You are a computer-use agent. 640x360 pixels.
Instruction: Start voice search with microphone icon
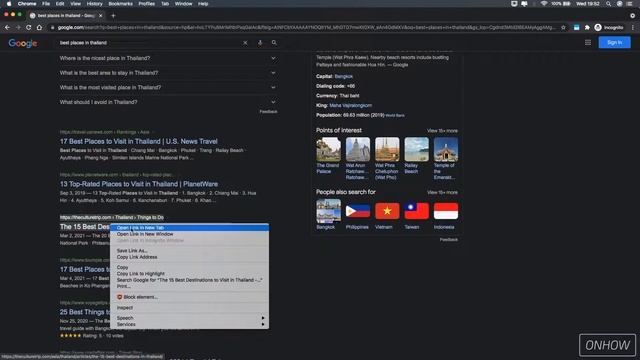click(260, 42)
